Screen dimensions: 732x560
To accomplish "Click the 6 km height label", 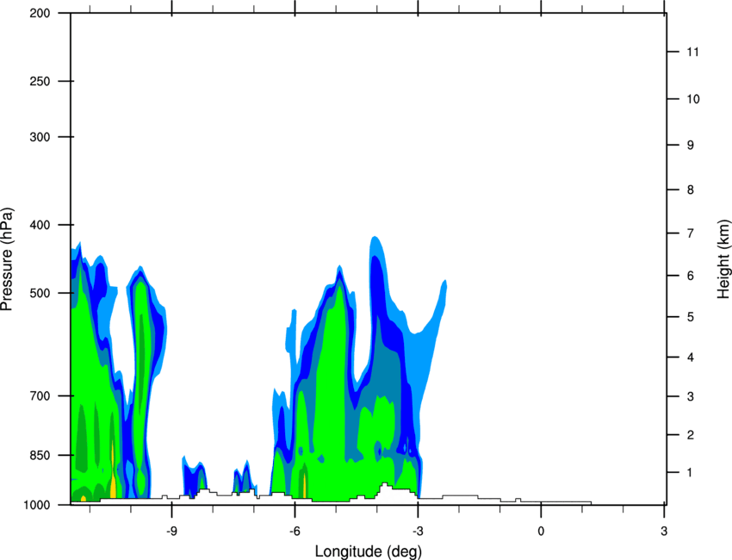I will click(691, 276).
